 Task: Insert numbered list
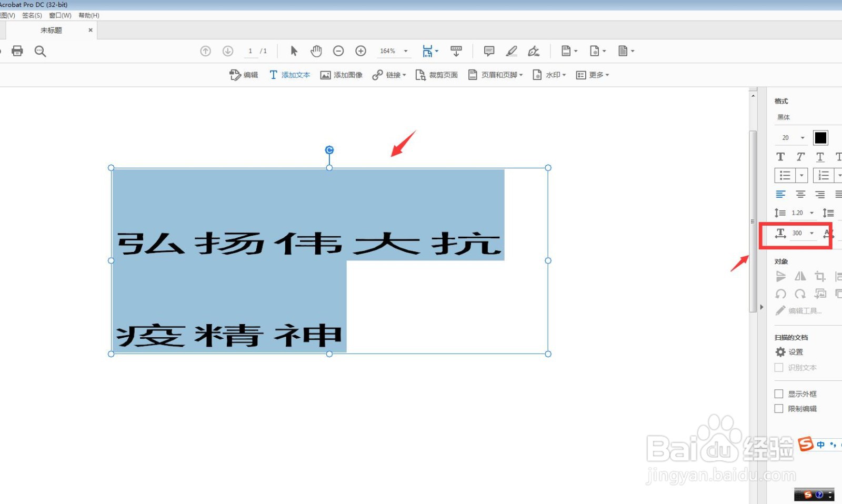824,175
